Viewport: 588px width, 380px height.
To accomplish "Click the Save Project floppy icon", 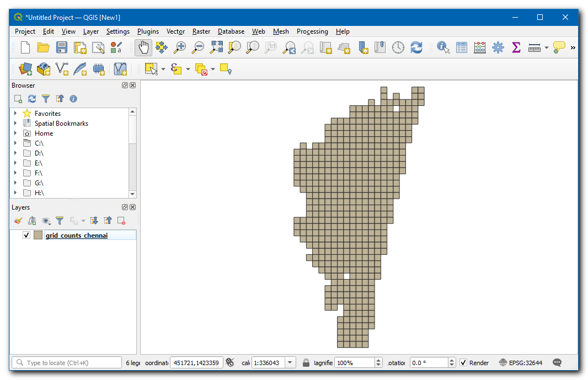I will click(x=62, y=47).
